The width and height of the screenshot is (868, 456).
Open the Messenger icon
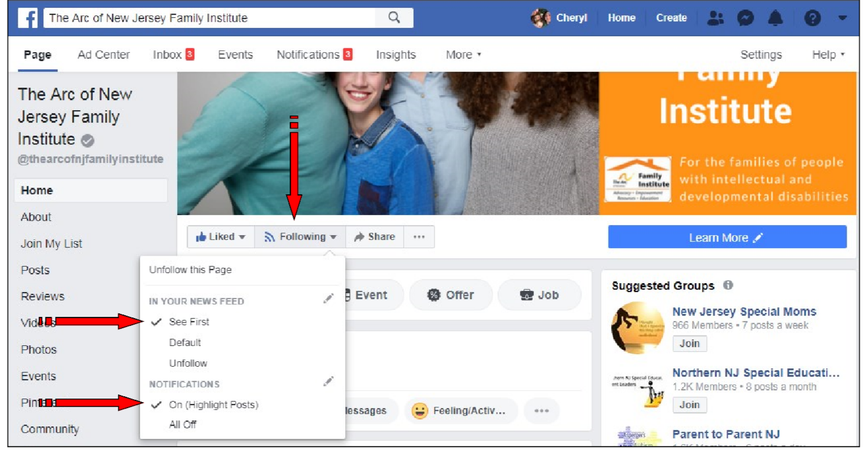click(745, 18)
